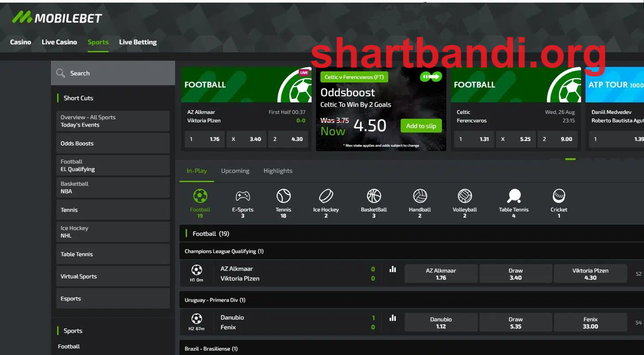This screenshot has height=355, width=644.
Task: Select the Table Tennis paddle icon
Action: pyautogui.click(x=514, y=196)
